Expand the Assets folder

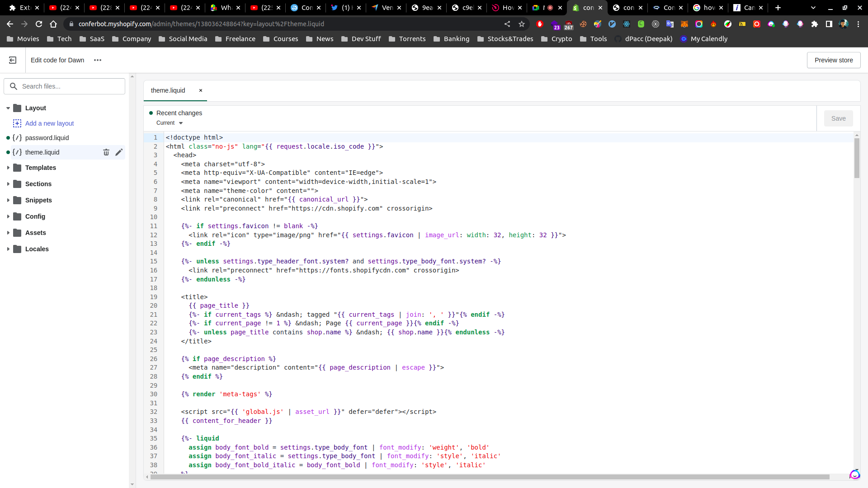click(x=8, y=233)
